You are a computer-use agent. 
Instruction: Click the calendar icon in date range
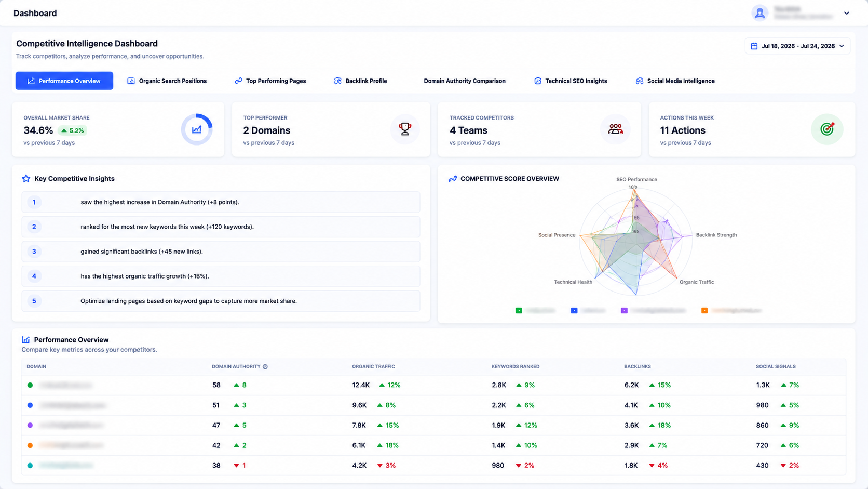[754, 46]
